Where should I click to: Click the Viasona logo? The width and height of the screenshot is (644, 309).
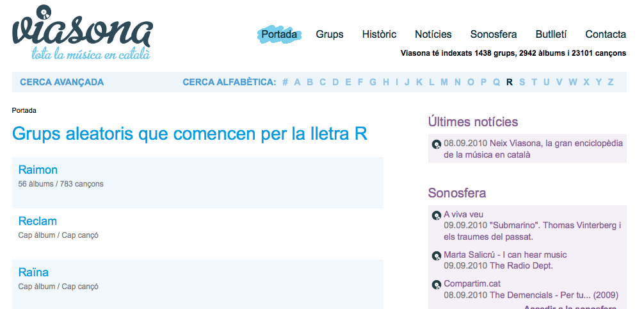(x=82, y=32)
